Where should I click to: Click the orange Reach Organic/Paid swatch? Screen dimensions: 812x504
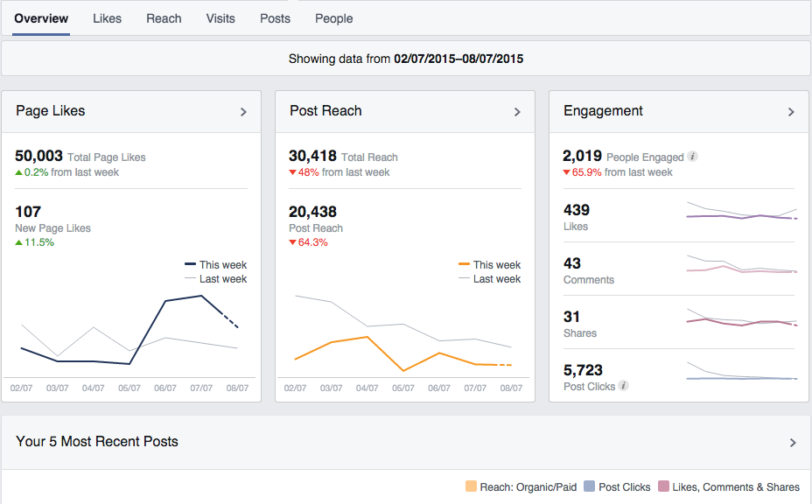(x=471, y=487)
